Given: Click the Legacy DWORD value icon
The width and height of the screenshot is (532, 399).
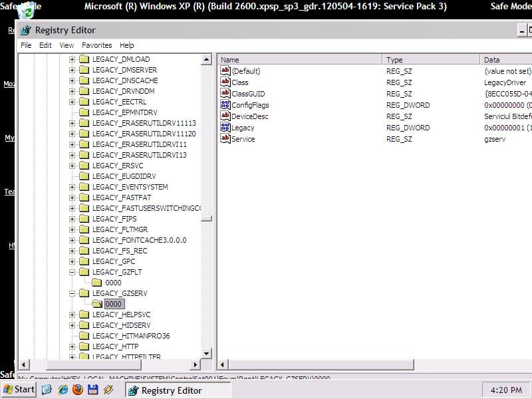Looking at the screenshot, I should tap(225, 128).
